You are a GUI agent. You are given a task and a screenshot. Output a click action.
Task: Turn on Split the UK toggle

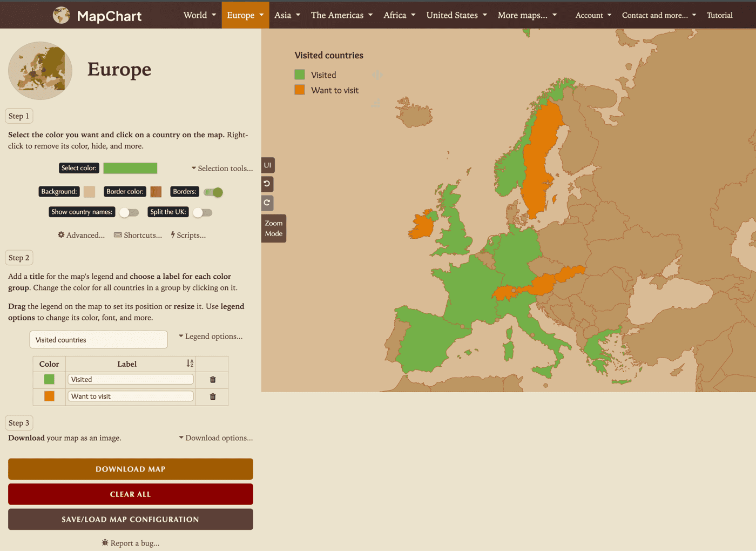202,212
